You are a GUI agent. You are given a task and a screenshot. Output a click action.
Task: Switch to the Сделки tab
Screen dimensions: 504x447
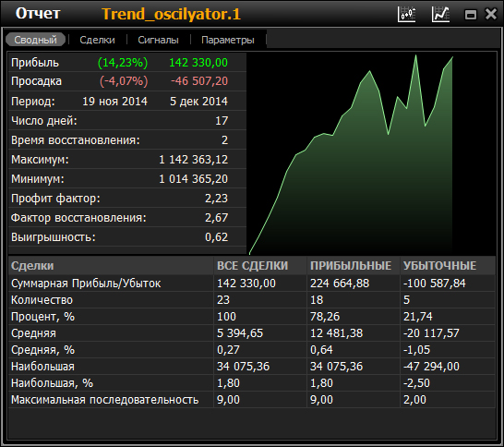point(98,40)
